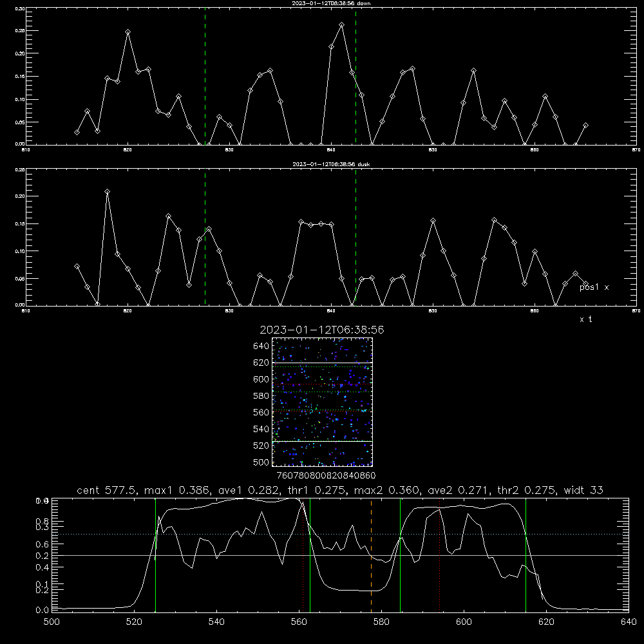Click the red dotted line near 594 in bottom plot
The image size is (644, 644).
[x=439, y=555]
